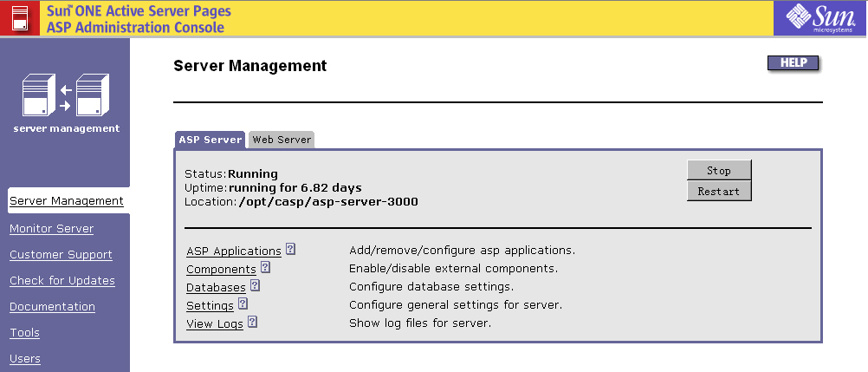The height and width of the screenshot is (372, 868).
Task: Go to Monitor Server in sidebar
Action: pyautogui.click(x=51, y=228)
